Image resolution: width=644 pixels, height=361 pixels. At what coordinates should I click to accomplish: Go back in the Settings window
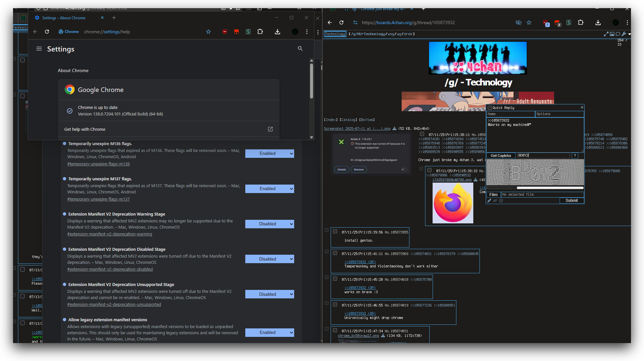tap(35, 32)
